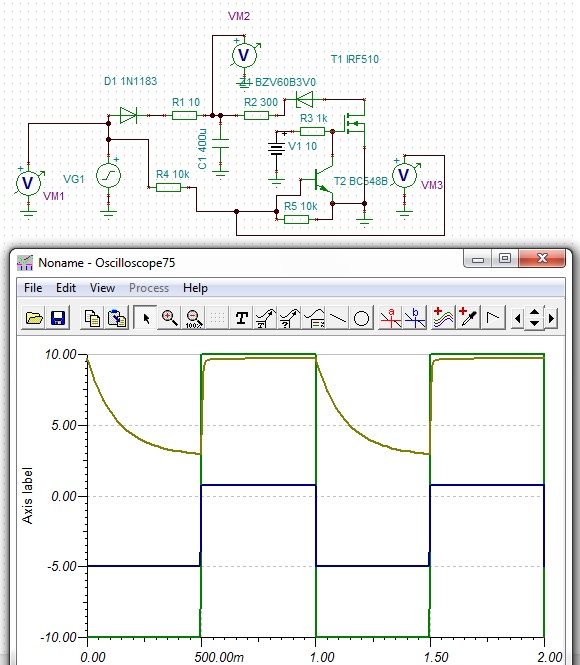The width and height of the screenshot is (580, 665).
Task: Click the oscilloscope window title icon
Action: [25, 263]
